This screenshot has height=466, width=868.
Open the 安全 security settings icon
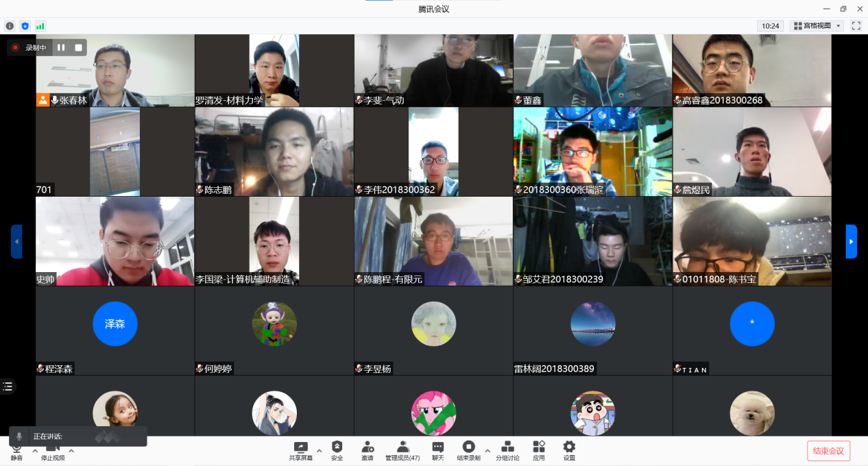337,450
